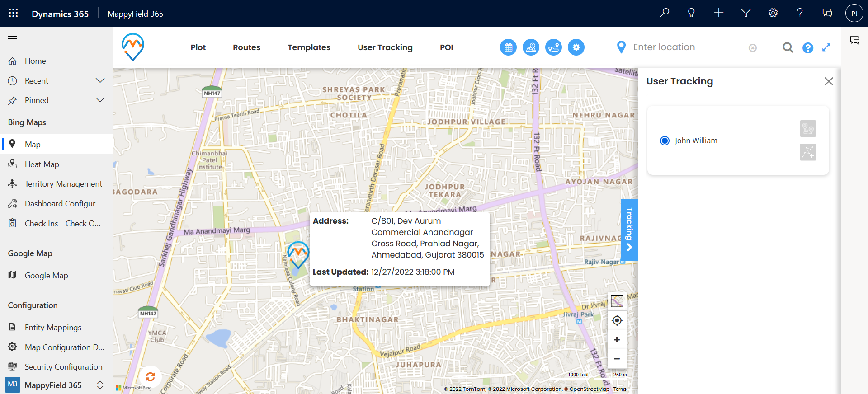This screenshot has width=868, height=394.
Task: Open Entity Mappings in sidebar
Action: (x=56, y=327)
